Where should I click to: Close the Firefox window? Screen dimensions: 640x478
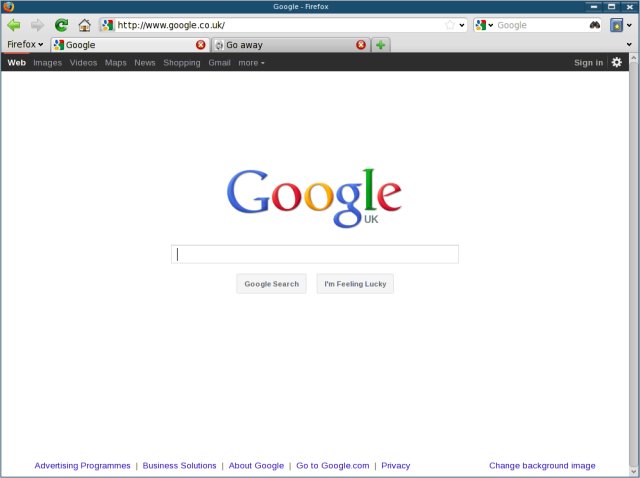click(629, 7)
